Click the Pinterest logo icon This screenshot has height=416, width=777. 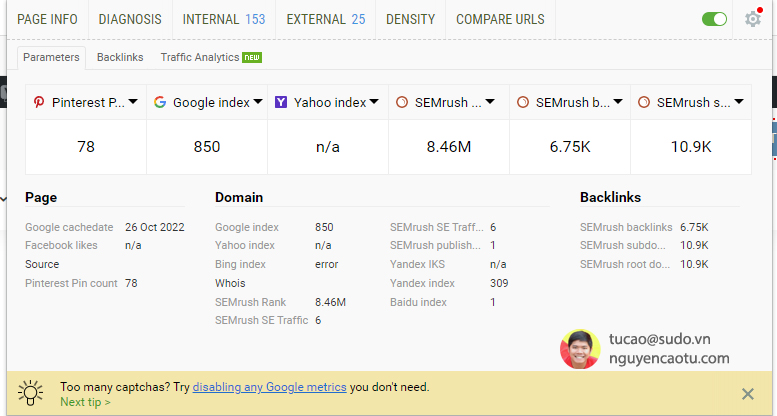[x=39, y=102]
